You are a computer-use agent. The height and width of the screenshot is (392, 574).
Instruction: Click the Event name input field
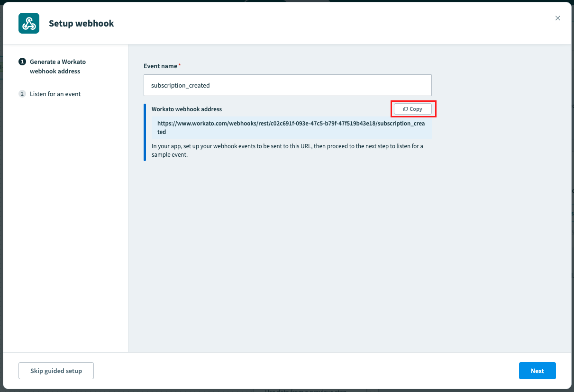pyautogui.click(x=288, y=85)
